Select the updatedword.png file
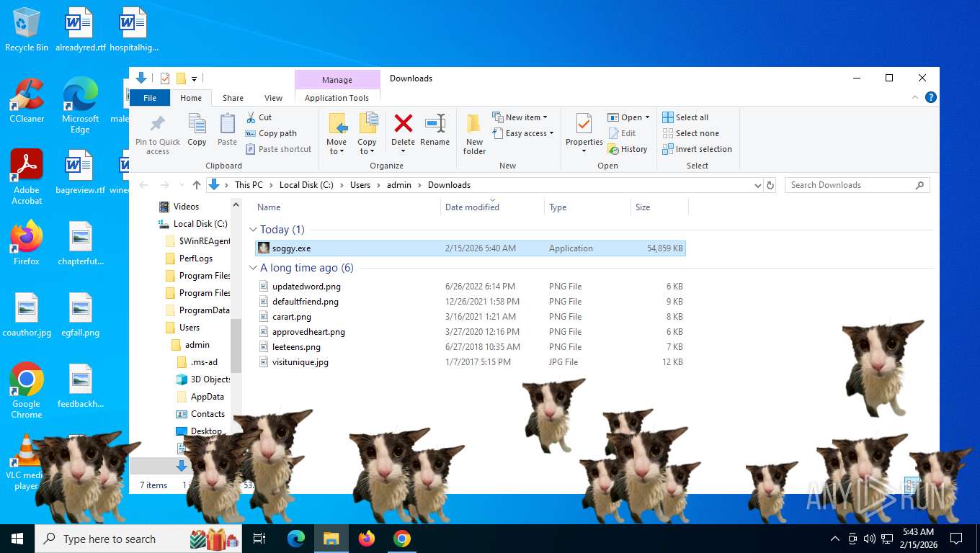This screenshot has height=553, width=980. point(471,287)
